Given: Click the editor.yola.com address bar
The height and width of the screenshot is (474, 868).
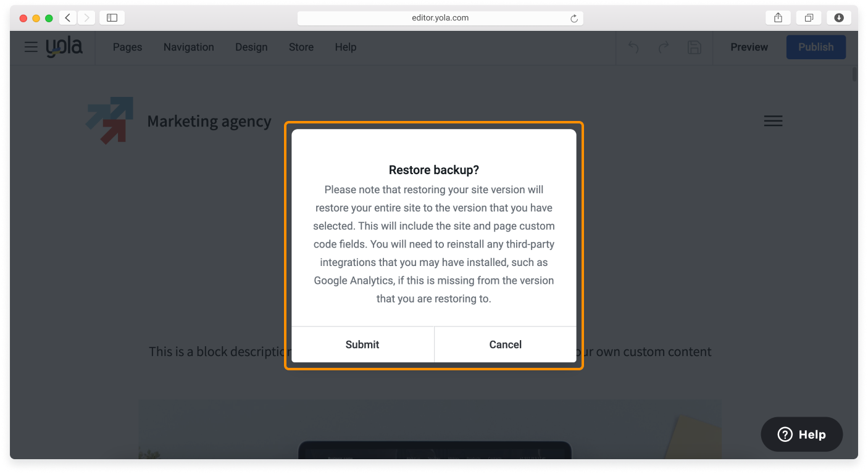Looking at the screenshot, I should (440, 17).
